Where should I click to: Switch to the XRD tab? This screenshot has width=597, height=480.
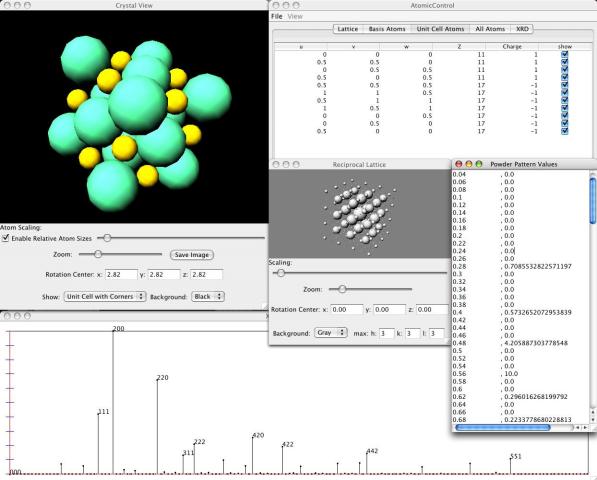[522, 29]
